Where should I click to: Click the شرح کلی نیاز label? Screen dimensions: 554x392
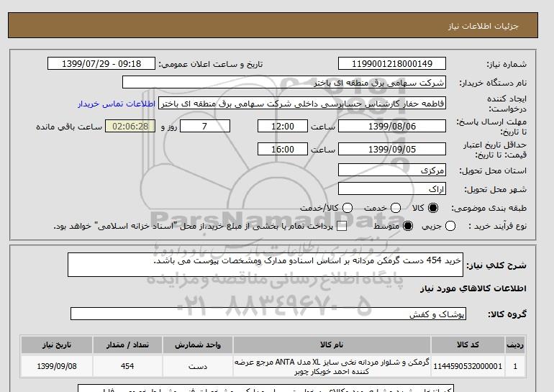(496, 265)
